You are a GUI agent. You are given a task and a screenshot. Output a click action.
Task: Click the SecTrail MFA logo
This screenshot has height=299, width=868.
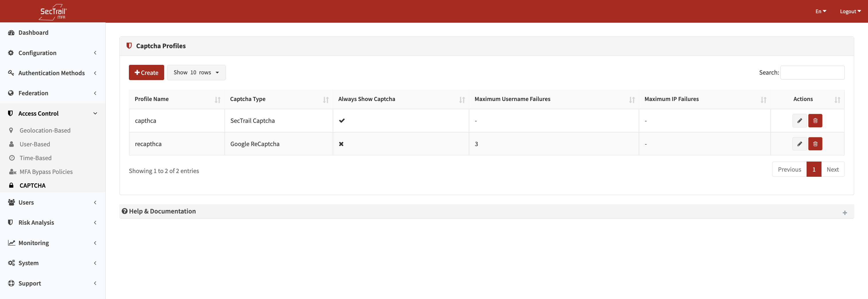53,12
